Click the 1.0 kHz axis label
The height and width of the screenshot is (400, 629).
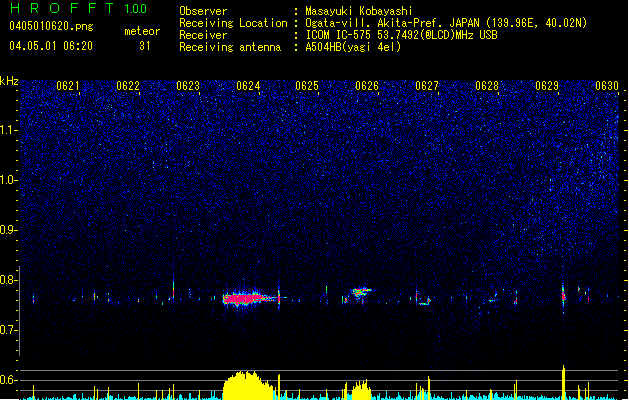click(9, 180)
